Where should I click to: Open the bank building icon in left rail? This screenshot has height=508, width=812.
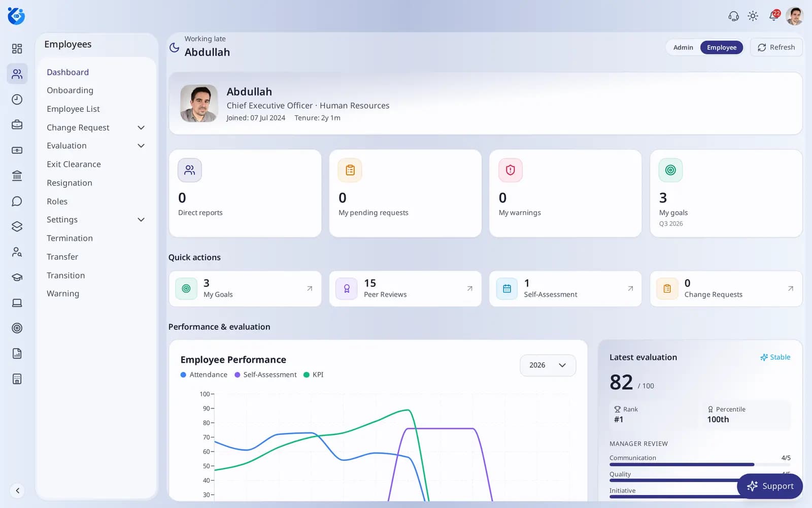pos(17,176)
